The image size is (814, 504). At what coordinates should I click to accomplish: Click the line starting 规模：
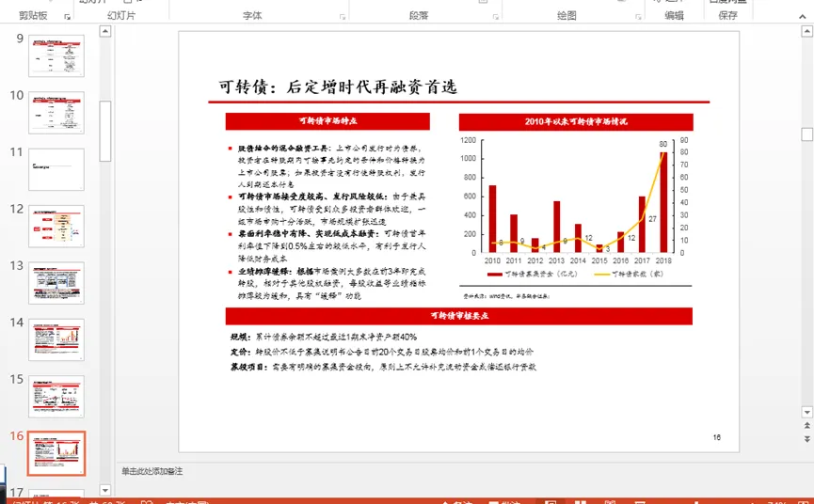(x=324, y=337)
